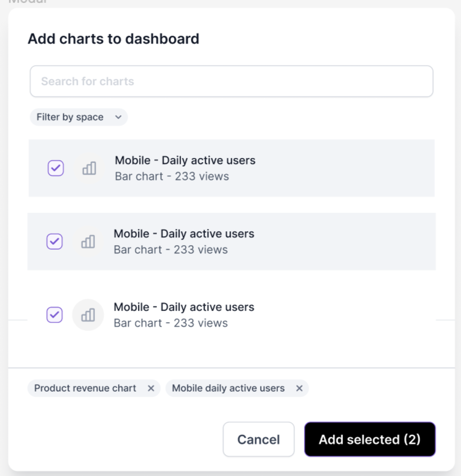Click the Cancel button
This screenshot has height=476, width=461.
(x=258, y=439)
